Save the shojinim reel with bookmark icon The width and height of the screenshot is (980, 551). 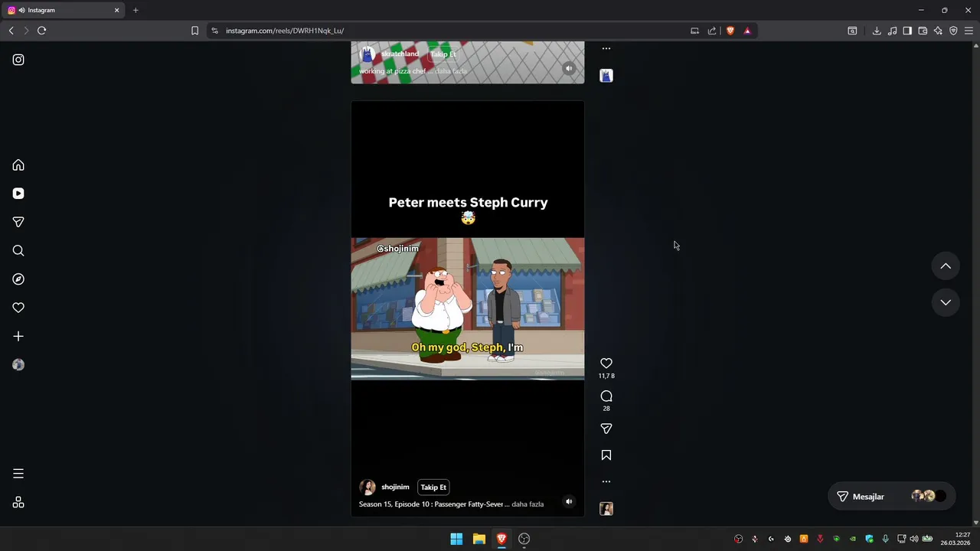tap(606, 455)
